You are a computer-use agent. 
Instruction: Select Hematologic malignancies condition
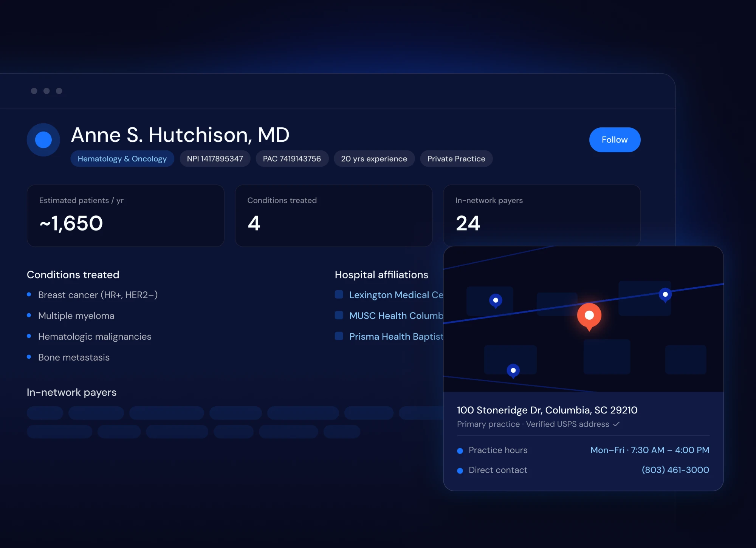click(95, 336)
